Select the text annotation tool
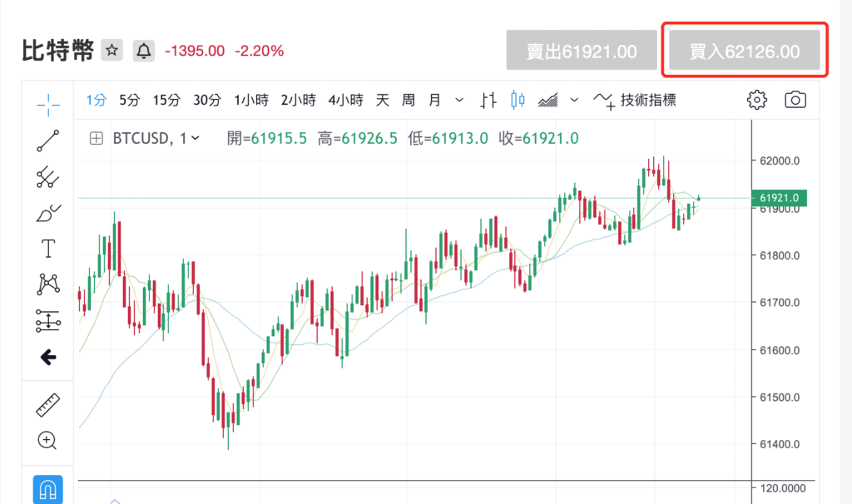 coord(48,249)
